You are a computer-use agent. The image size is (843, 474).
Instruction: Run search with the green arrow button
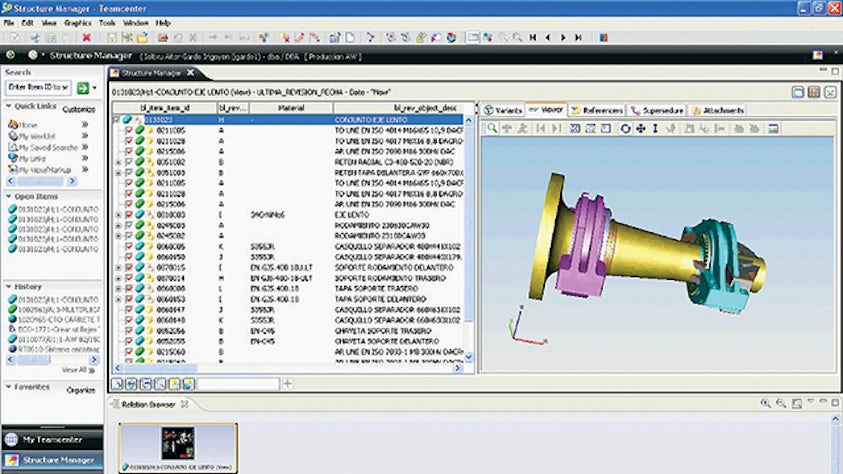83,88
